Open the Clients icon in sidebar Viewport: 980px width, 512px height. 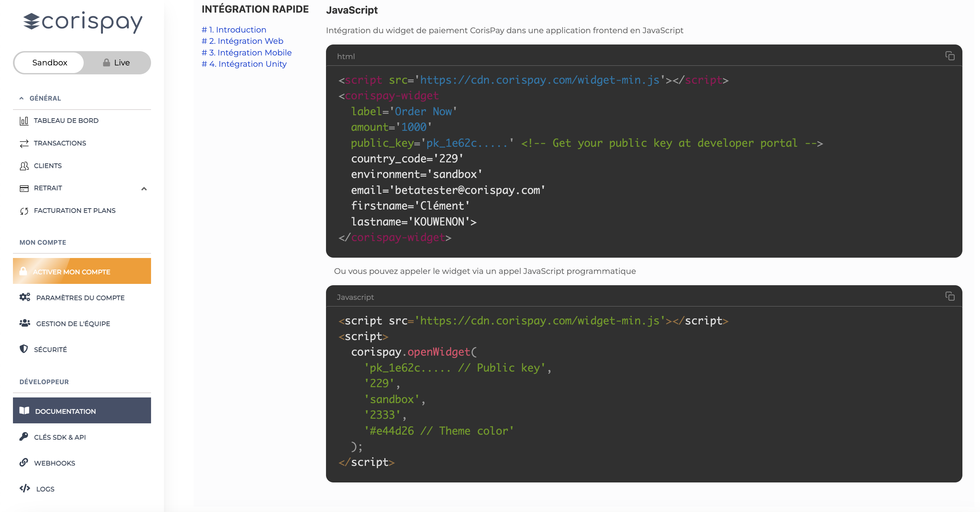pyautogui.click(x=24, y=165)
